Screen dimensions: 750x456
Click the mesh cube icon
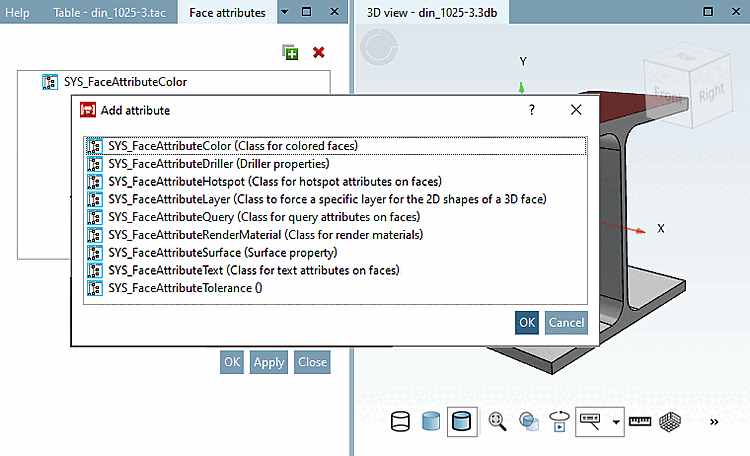(670, 422)
